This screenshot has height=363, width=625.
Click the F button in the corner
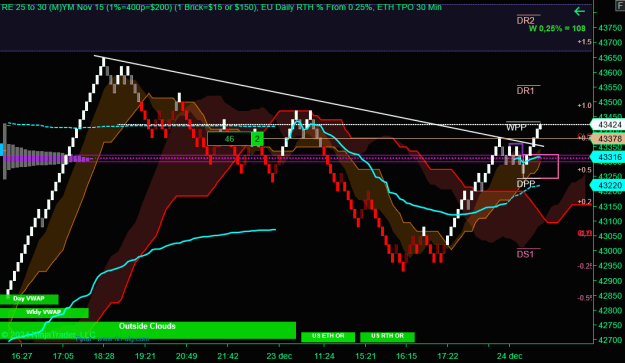(x=621, y=7)
